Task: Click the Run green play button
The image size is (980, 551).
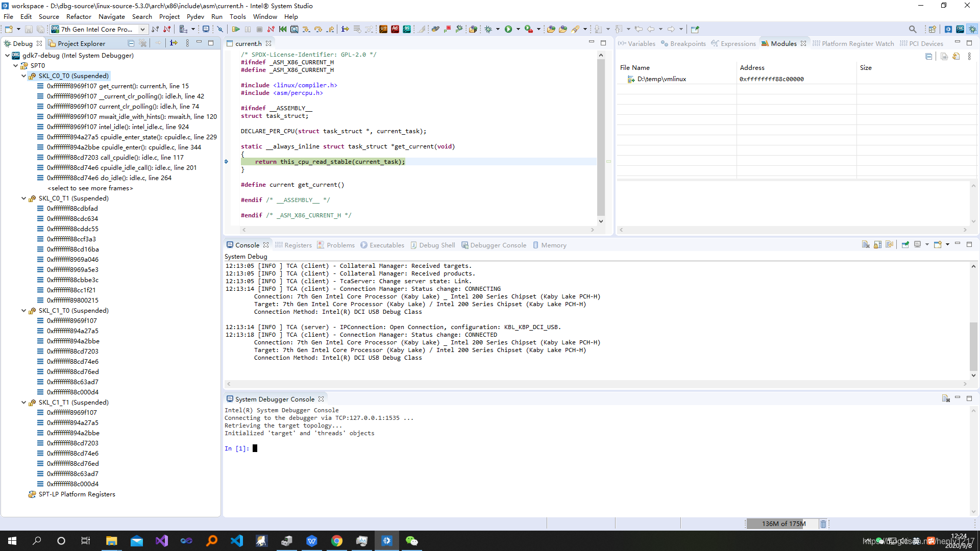Action: click(x=508, y=29)
